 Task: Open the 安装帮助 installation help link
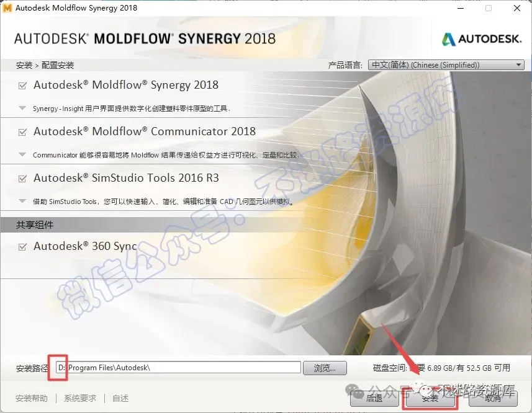click(x=32, y=398)
